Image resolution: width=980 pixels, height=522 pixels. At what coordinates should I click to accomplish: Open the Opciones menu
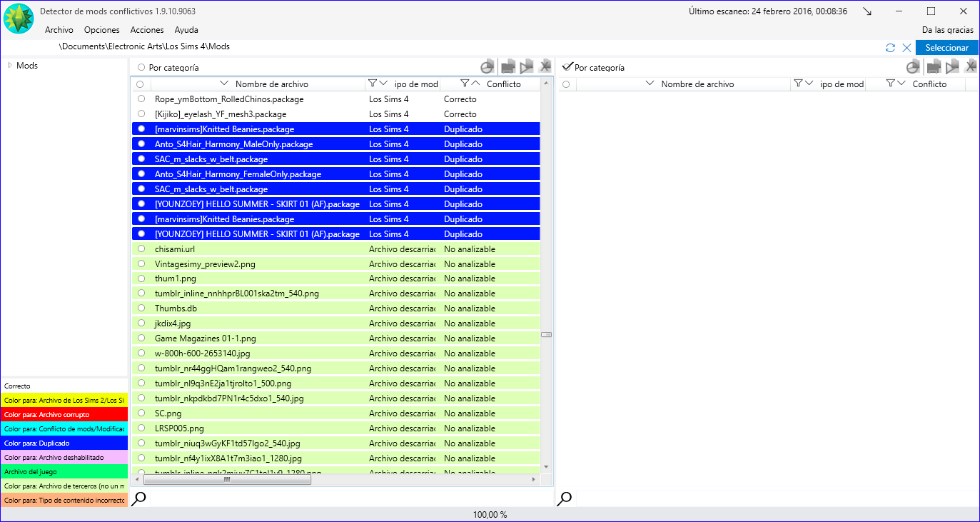click(x=101, y=30)
